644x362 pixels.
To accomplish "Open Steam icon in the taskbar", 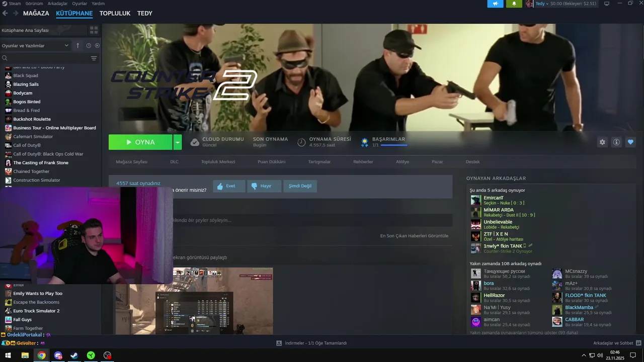I will (x=74, y=355).
